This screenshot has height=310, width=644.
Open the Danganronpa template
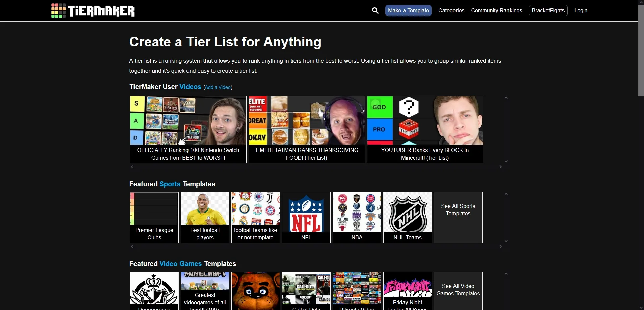(154, 291)
